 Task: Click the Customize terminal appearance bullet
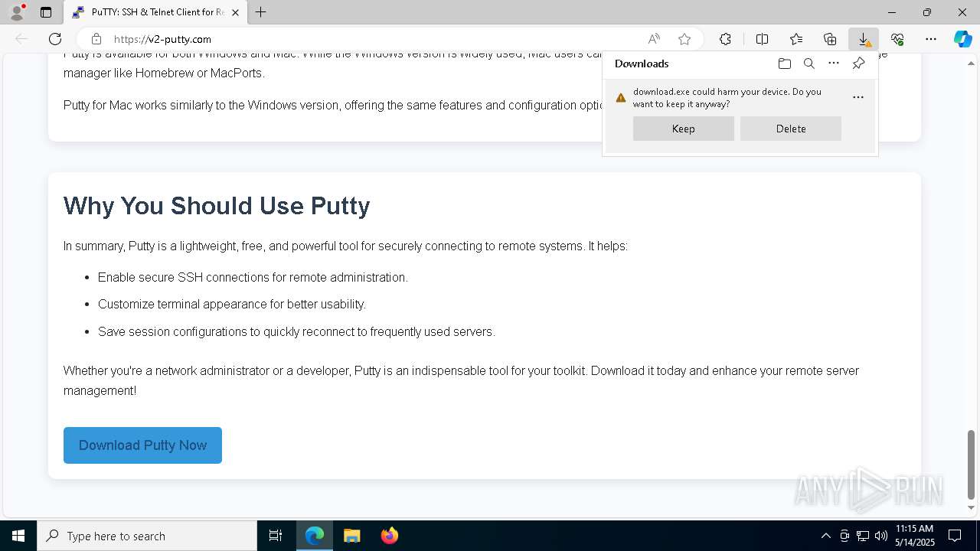click(x=232, y=304)
